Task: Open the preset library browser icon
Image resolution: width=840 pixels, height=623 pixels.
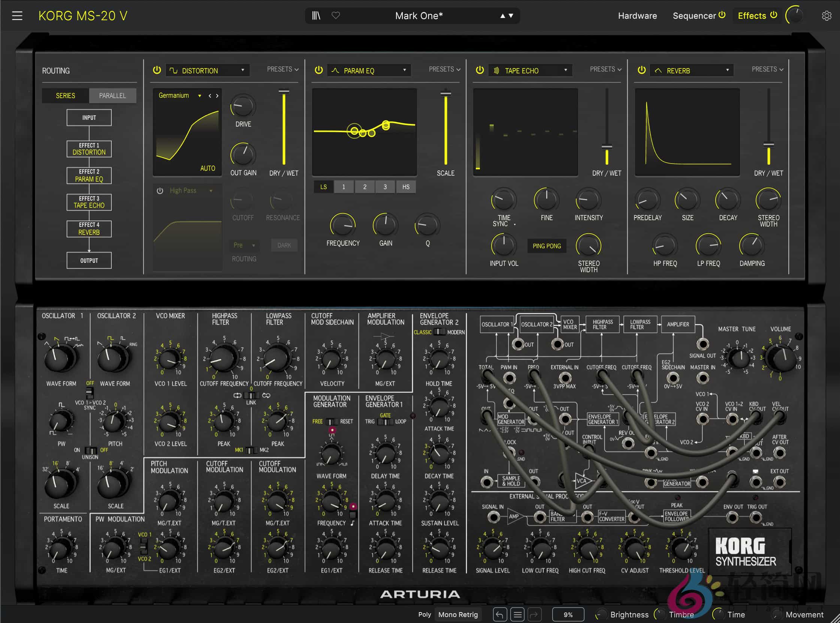Action: click(316, 16)
